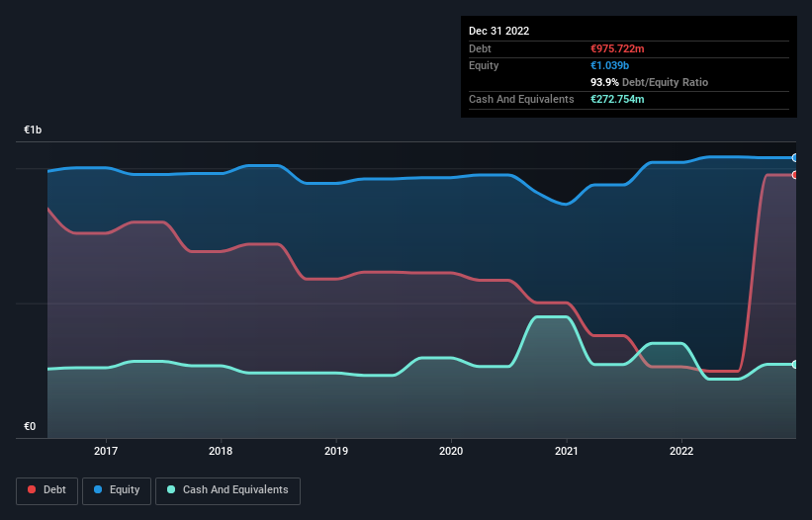Click the €0 y-axis label
Viewport: 812px width, 520px height.
click(x=30, y=426)
